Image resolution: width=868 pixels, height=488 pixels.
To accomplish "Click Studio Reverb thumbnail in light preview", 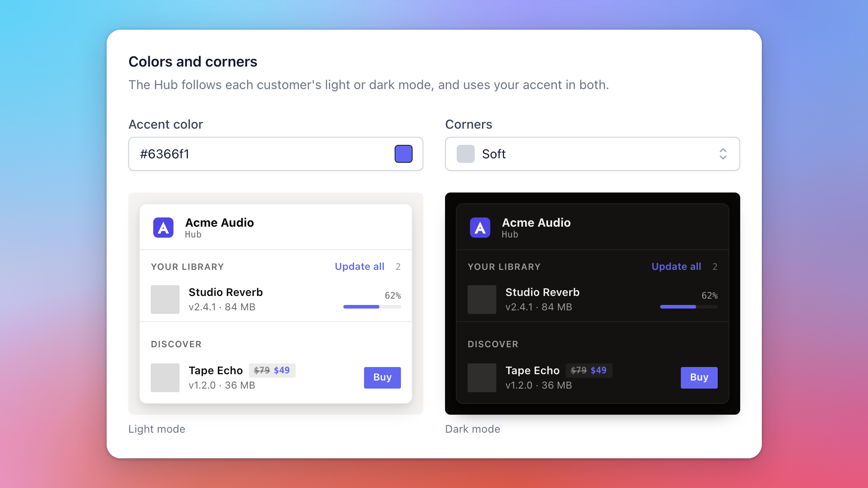I will point(165,300).
